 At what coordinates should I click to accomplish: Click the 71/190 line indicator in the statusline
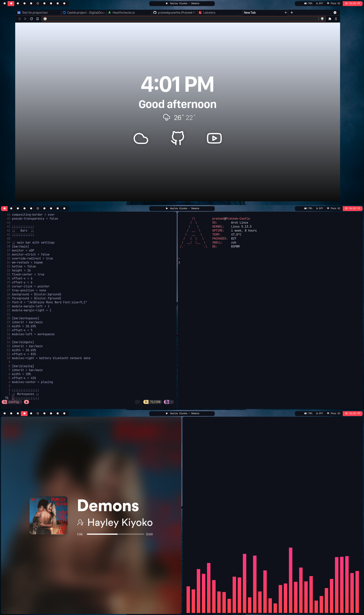click(x=153, y=402)
